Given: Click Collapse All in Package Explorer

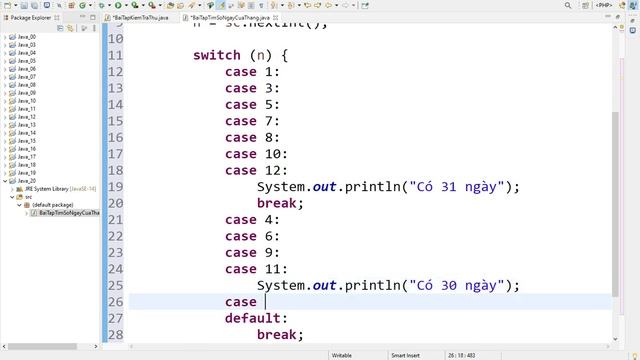Looking at the screenshot, I should point(60,28).
